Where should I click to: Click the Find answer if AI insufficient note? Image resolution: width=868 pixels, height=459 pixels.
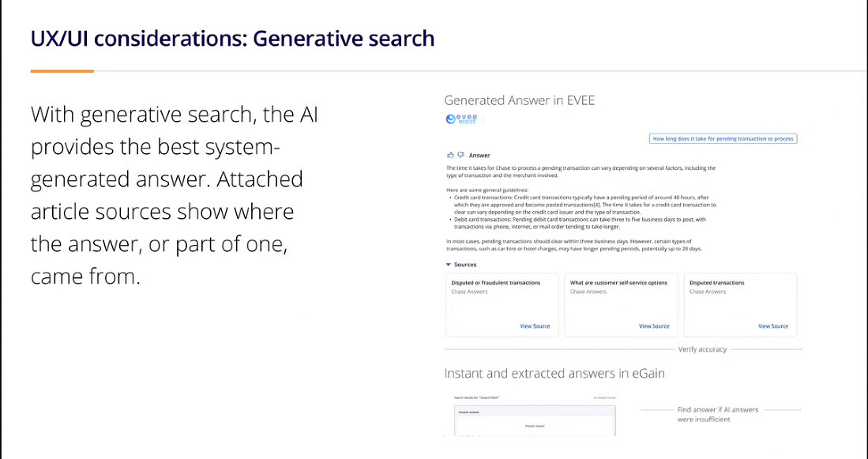pyautogui.click(x=717, y=414)
